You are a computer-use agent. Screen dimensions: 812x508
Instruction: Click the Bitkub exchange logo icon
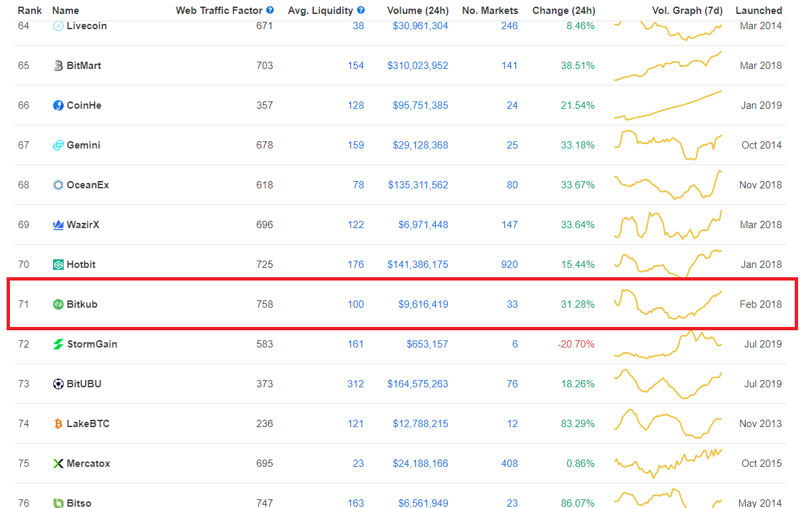tap(58, 304)
